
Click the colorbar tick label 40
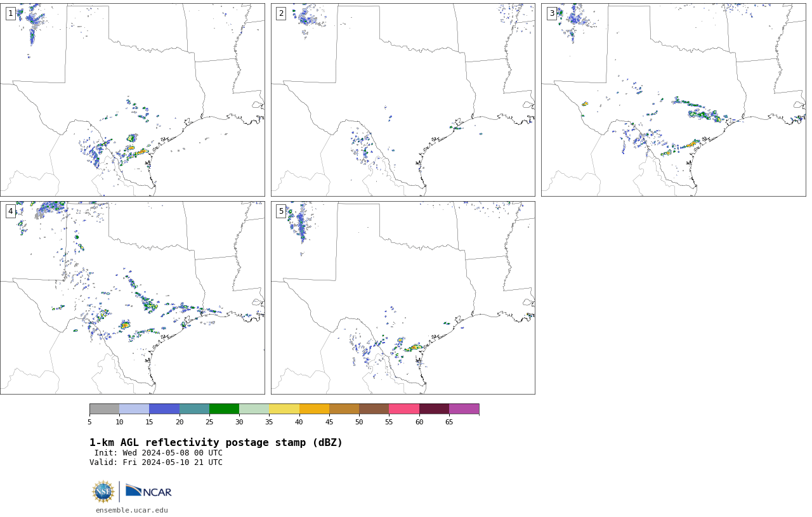pyautogui.click(x=299, y=422)
